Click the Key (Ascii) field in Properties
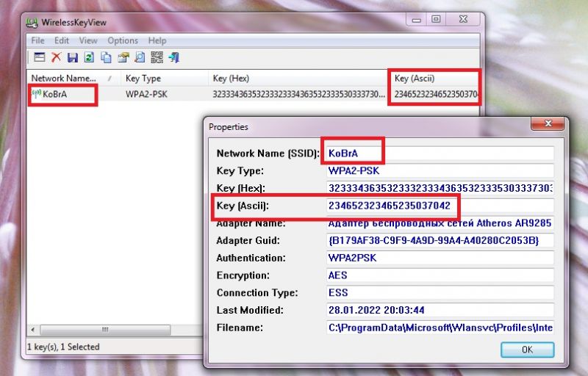The height and width of the screenshot is (376, 588). pyautogui.click(x=440, y=206)
